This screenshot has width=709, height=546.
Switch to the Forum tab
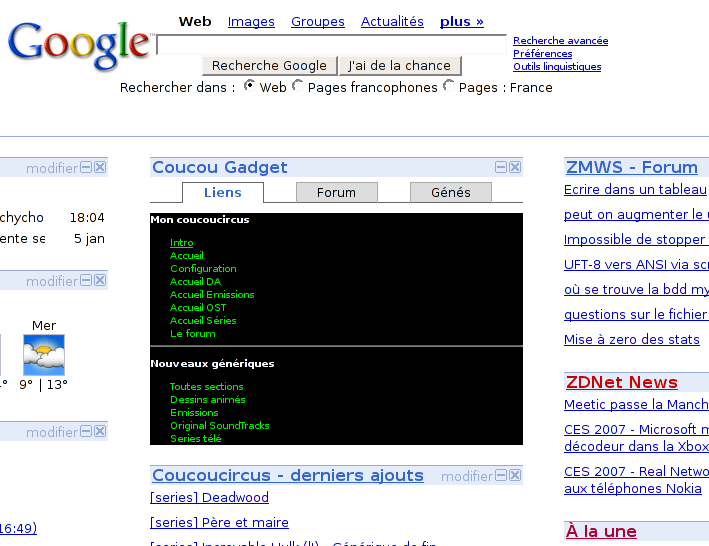pyautogui.click(x=336, y=193)
